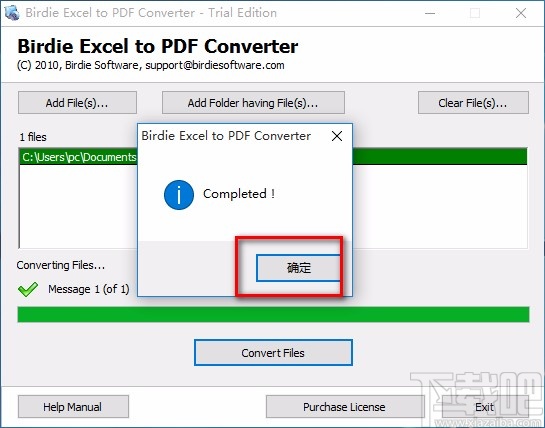Viewport: 545px width, 428px height.
Task: Click Add Folder having File(s)... button
Action: tap(253, 103)
